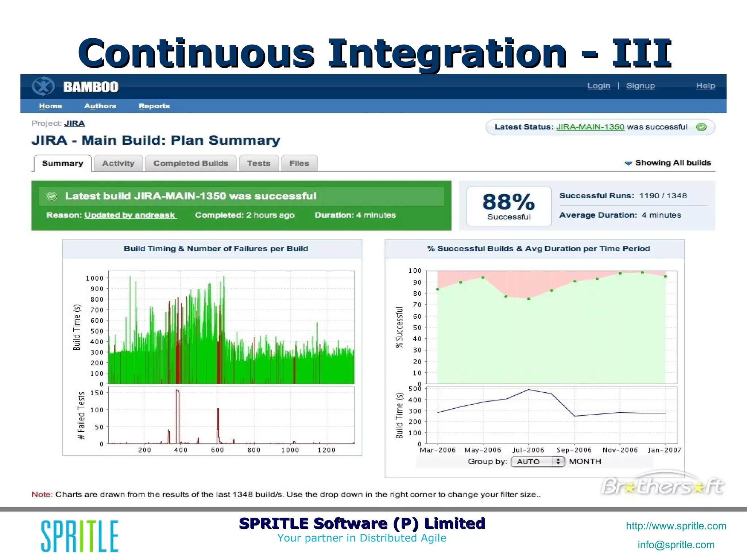Open the Completed Builds tab

[190, 163]
